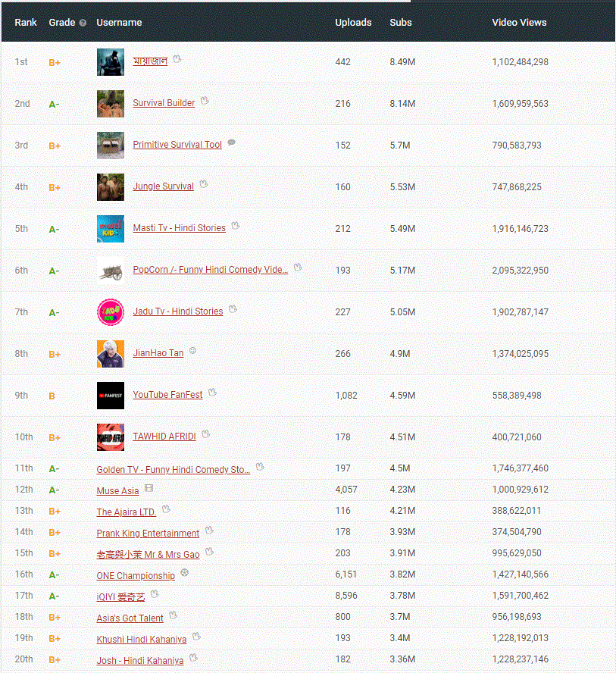Viewport: 616px width, 673px height.
Task: Open Josh - Hindi Kahaniya link
Action: (x=140, y=661)
